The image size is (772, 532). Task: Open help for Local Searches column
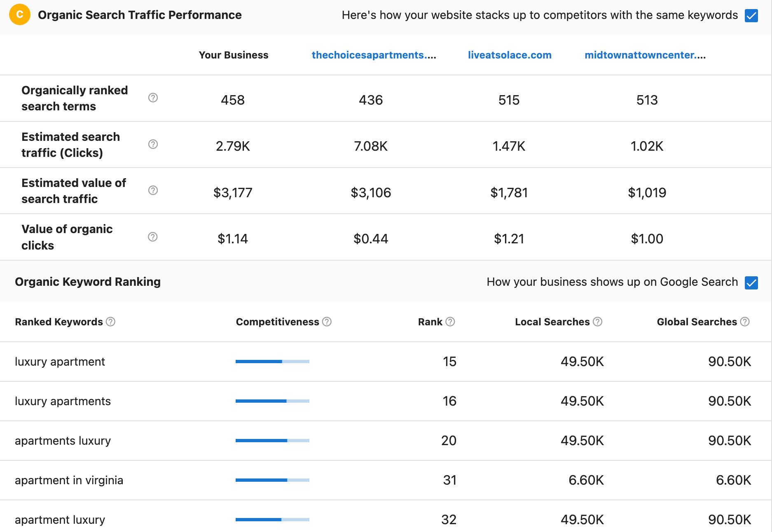tap(598, 322)
